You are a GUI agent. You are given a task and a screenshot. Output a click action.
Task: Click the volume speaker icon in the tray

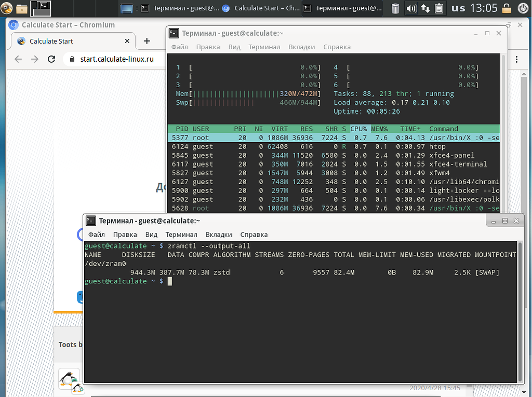[411, 8]
